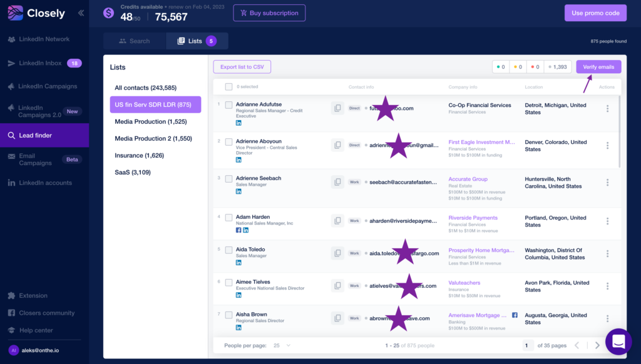Open actions menu for Aida Toledo row
Image resolution: width=641 pixels, height=364 pixels.
click(607, 253)
